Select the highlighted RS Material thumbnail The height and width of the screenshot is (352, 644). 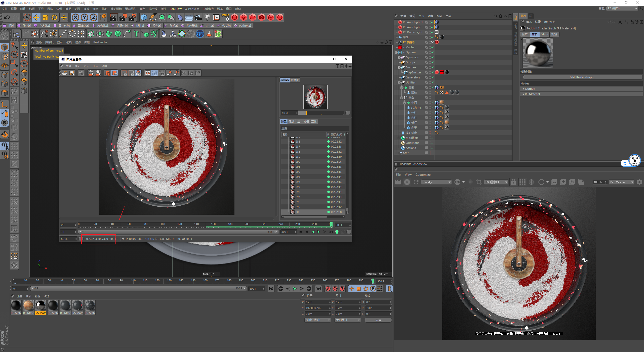tap(41, 307)
